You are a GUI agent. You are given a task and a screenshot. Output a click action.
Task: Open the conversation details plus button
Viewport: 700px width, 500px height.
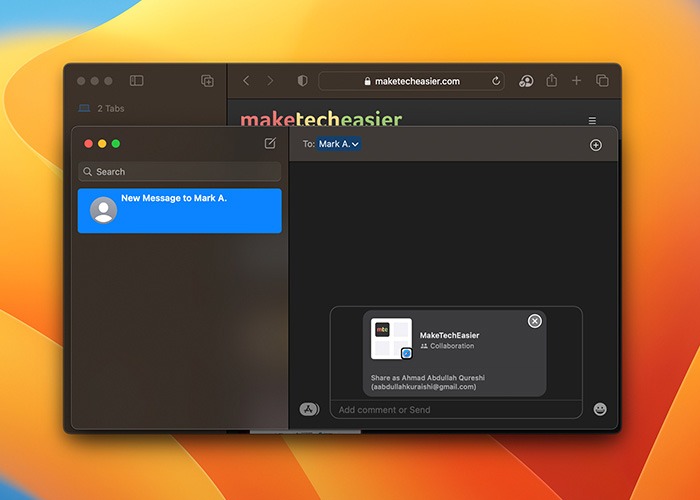[596, 145]
